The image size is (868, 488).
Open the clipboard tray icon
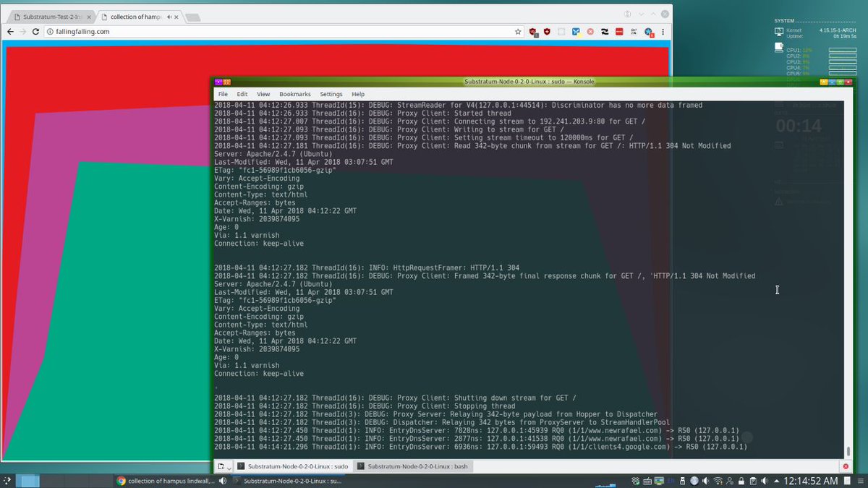[752, 481]
